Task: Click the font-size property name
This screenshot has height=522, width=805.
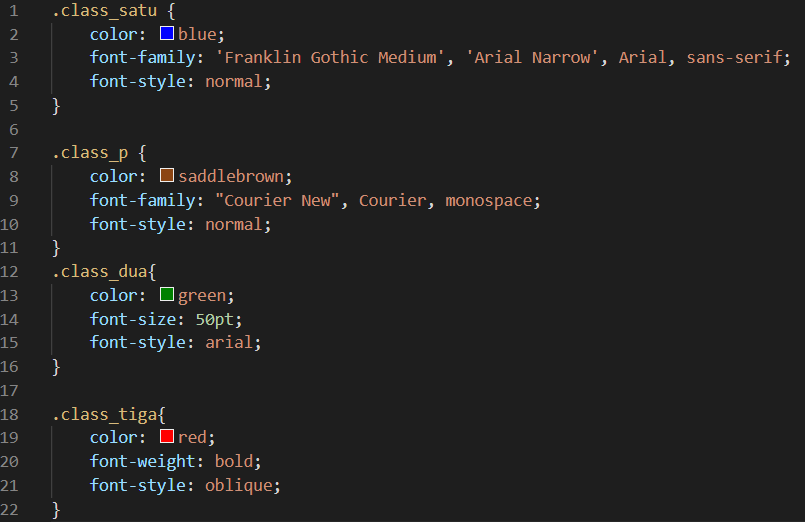Action: pyautogui.click(x=133, y=319)
